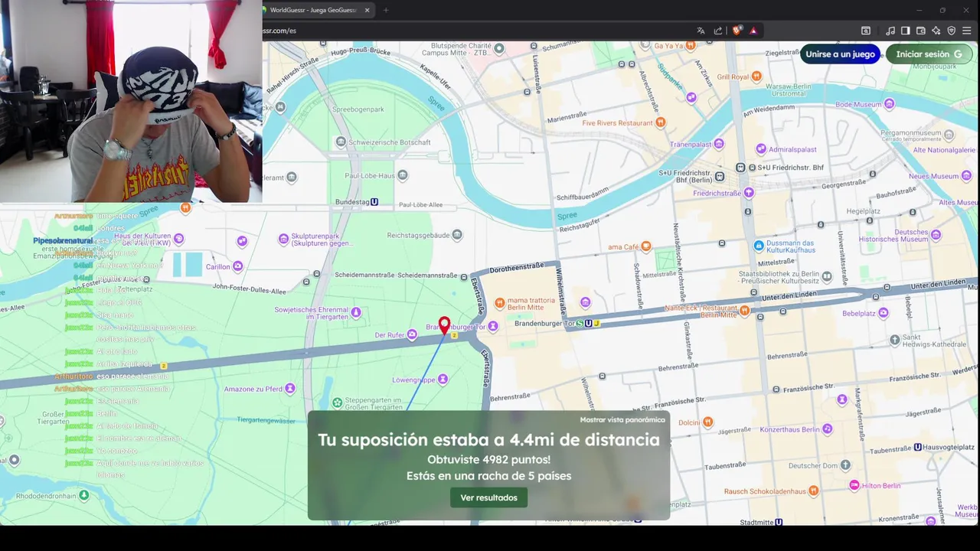Click the Carillon landmark pin
Viewport: 980px width, 551px height.
click(237, 266)
